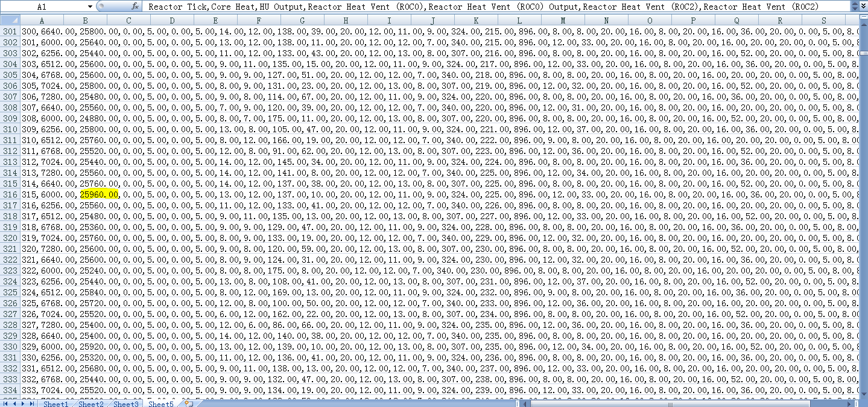Select column P header

tap(693, 21)
